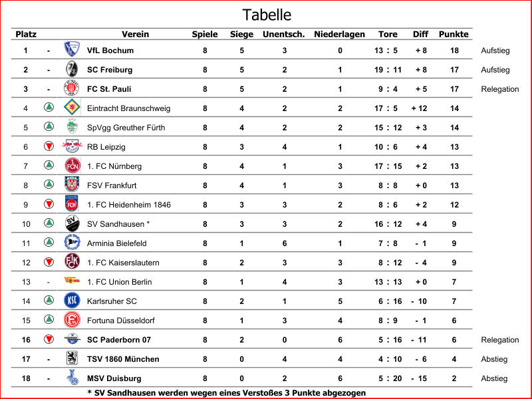Click the 1. FC Nürnberg crest
Screen dimensions: 532x399
pos(72,166)
